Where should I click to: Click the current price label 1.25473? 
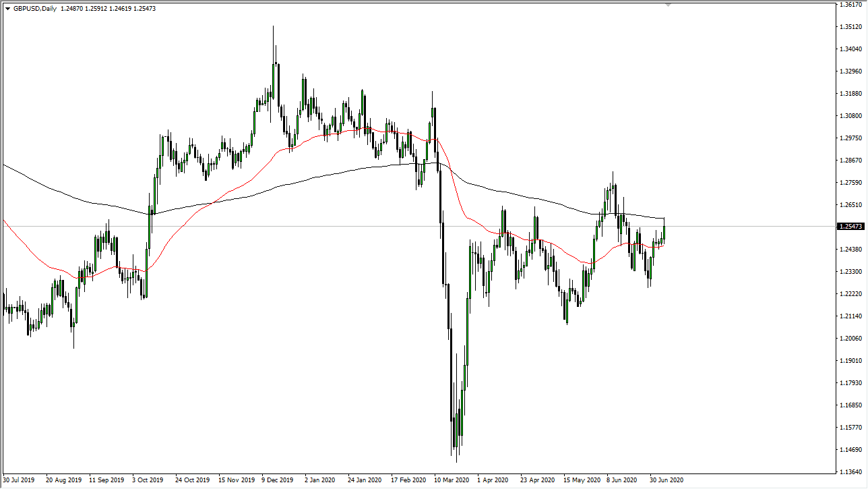850,227
